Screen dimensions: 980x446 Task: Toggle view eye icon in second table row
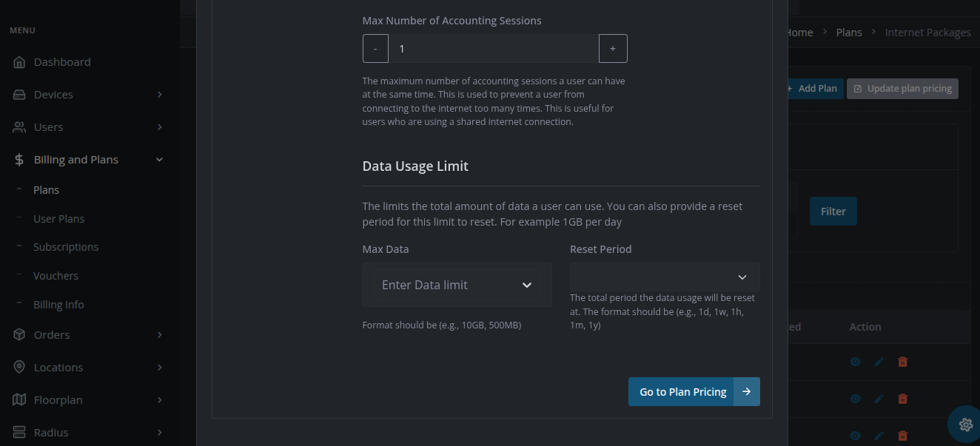tap(855, 399)
